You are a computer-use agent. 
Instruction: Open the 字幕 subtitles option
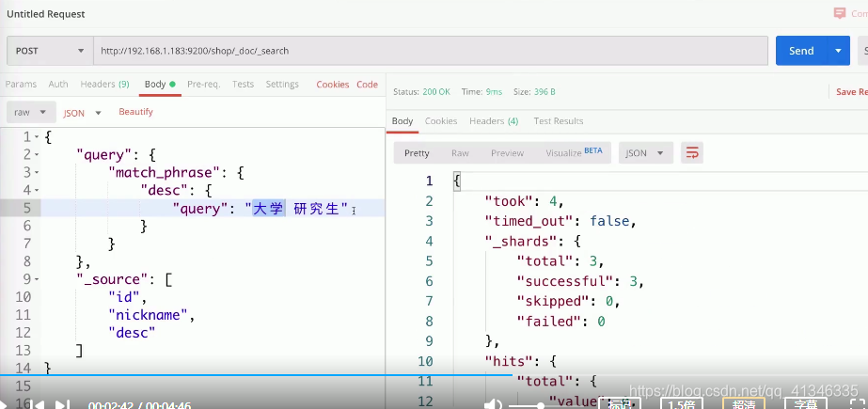806,404
